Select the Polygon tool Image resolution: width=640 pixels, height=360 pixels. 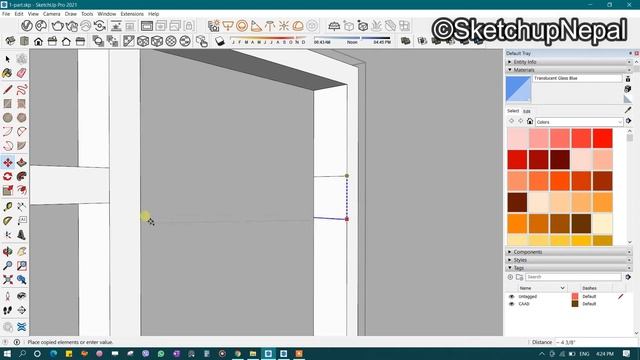click(x=22, y=118)
